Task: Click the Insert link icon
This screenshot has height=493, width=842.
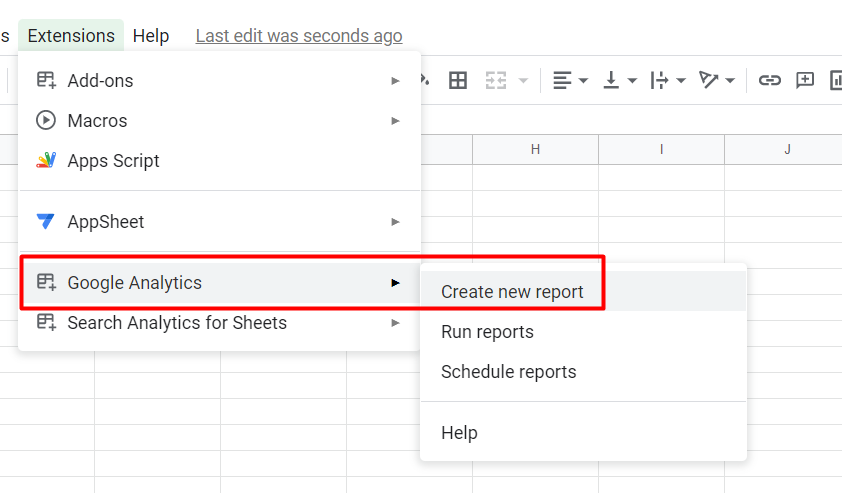Action: click(x=770, y=81)
